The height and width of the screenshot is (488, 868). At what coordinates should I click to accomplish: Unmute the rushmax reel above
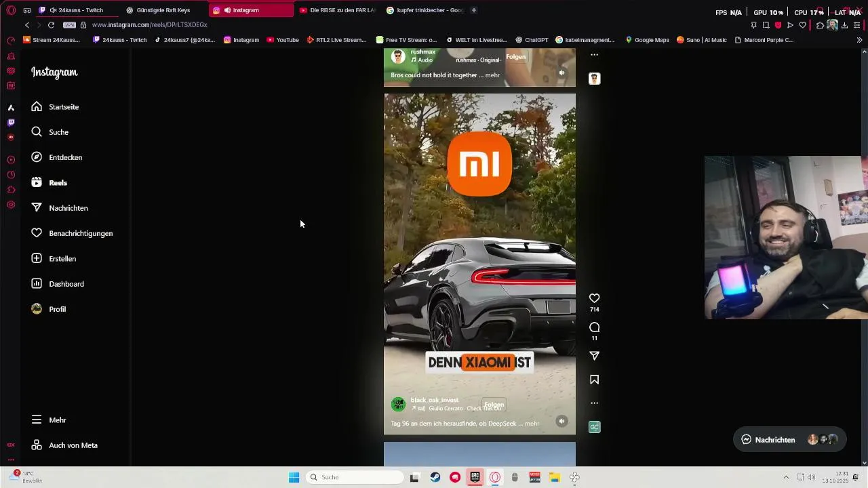pos(561,73)
